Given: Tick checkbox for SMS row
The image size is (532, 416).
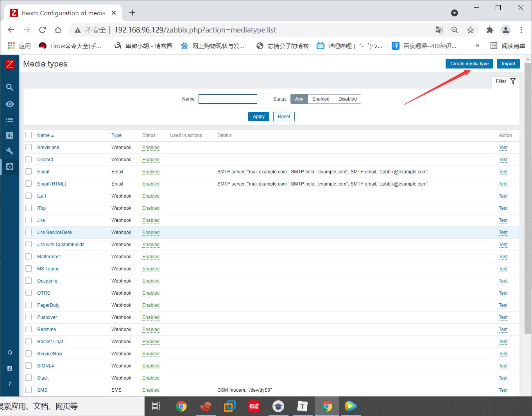Looking at the screenshot, I should click(29, 390).
